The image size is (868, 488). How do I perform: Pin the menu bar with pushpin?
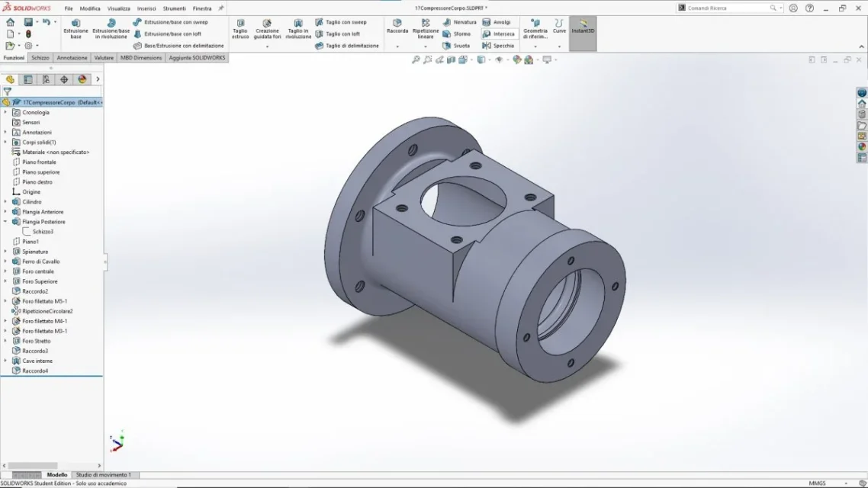coord(221,8)
